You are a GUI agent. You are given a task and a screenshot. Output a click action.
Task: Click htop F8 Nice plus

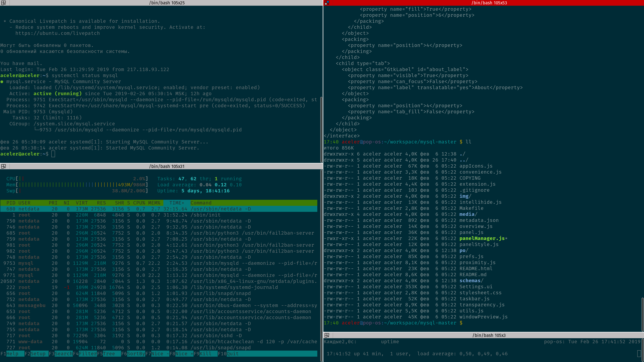(181, 354)
